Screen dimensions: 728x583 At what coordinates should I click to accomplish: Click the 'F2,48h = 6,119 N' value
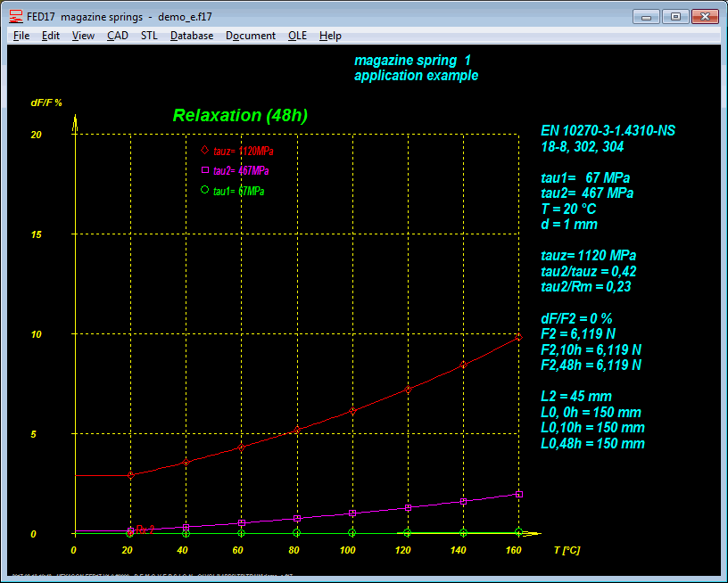(x=591, y=365)
